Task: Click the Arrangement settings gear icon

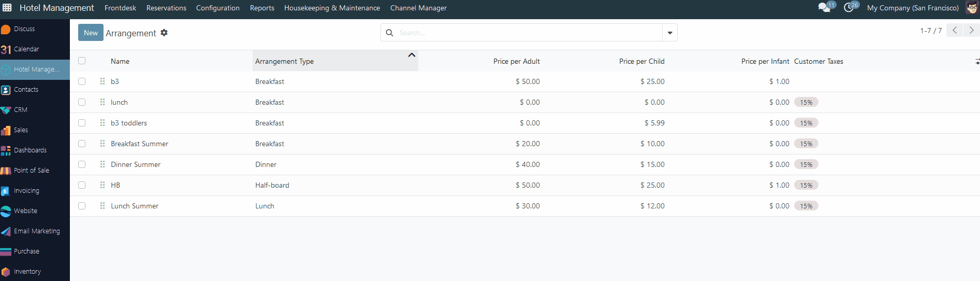Action: tap(164, 33)
